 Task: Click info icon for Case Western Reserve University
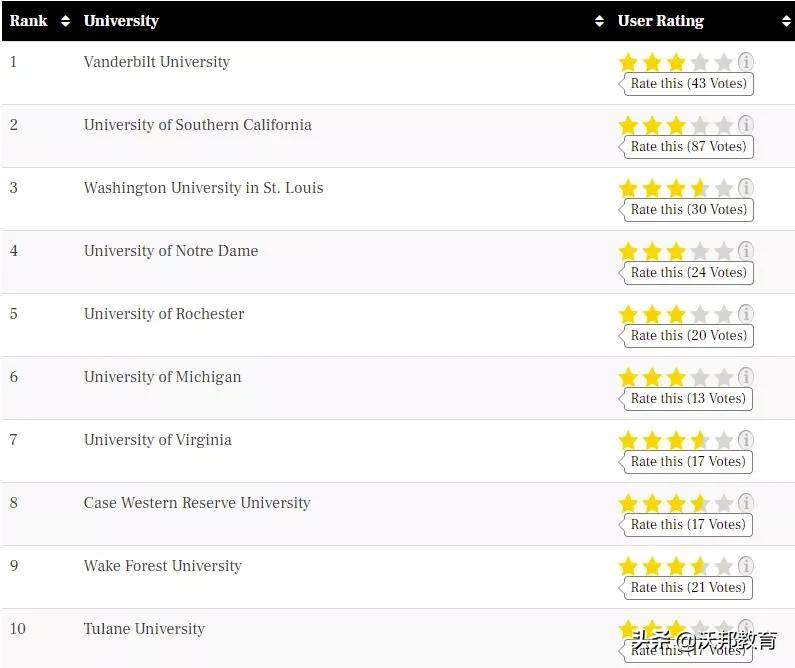[x=746, y=503]
